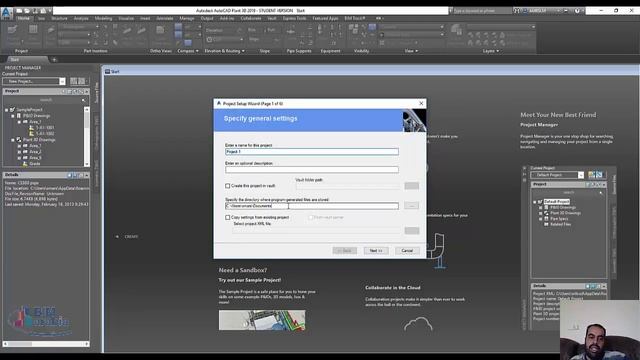Expand the Compass panel dropdown
The image size is (640, 360).
[x=188, y=51]
